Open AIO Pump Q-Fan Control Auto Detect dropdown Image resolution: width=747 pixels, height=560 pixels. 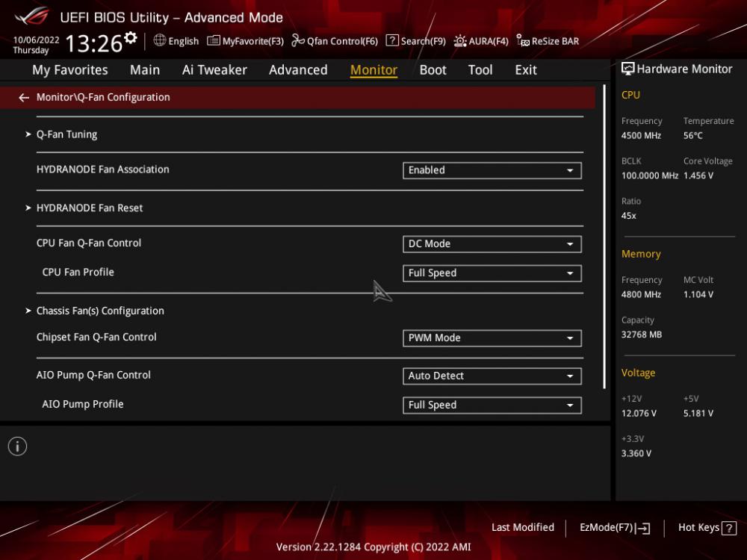coord(492,376)
